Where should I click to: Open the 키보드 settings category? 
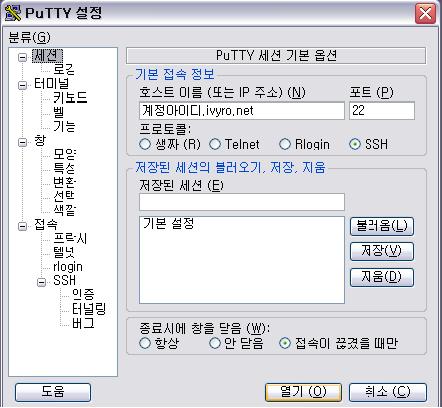tap(70, 97)
